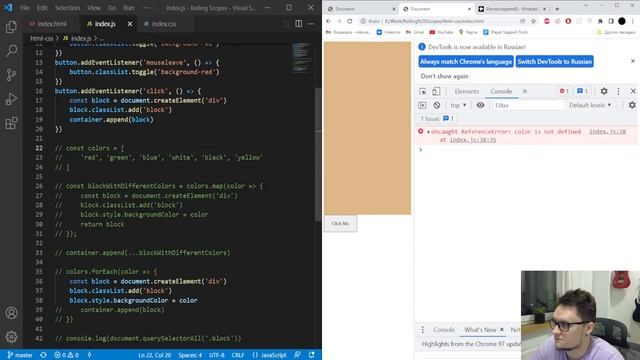Click Switch DevTools to Russian button
The width and height of the screenshot is (640, 360).
(x=555, y=62)
